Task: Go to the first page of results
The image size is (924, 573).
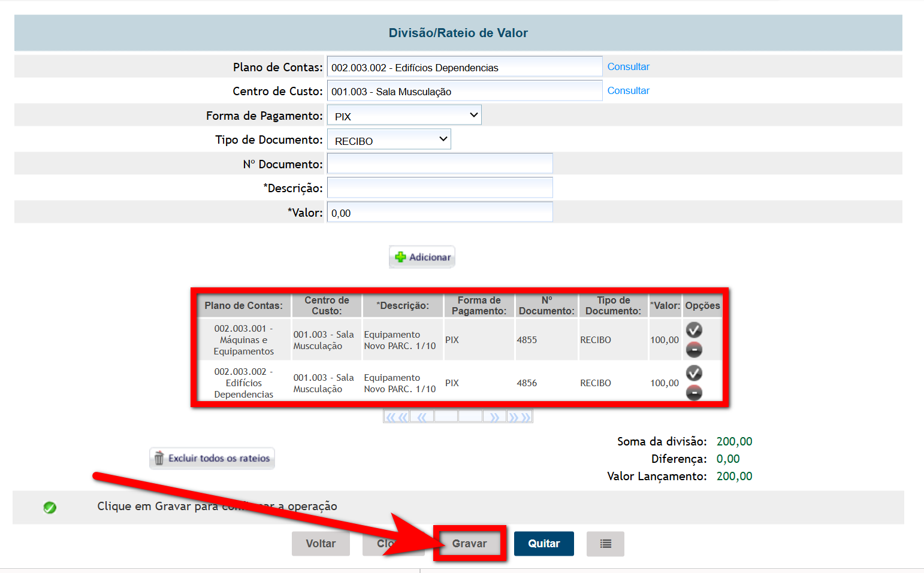Action: tap(396, 417)
